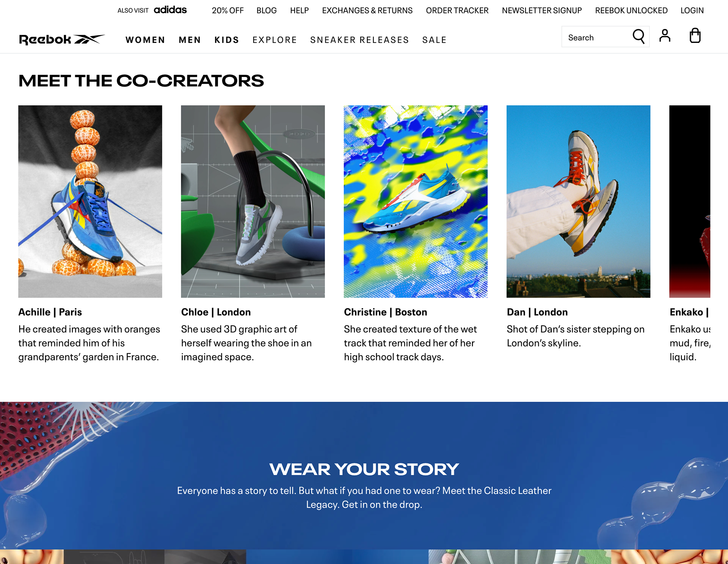Viewport: 728px width, 564px height.
Task: Open the WOMEN menu
Action: click(x=145, y=40)
